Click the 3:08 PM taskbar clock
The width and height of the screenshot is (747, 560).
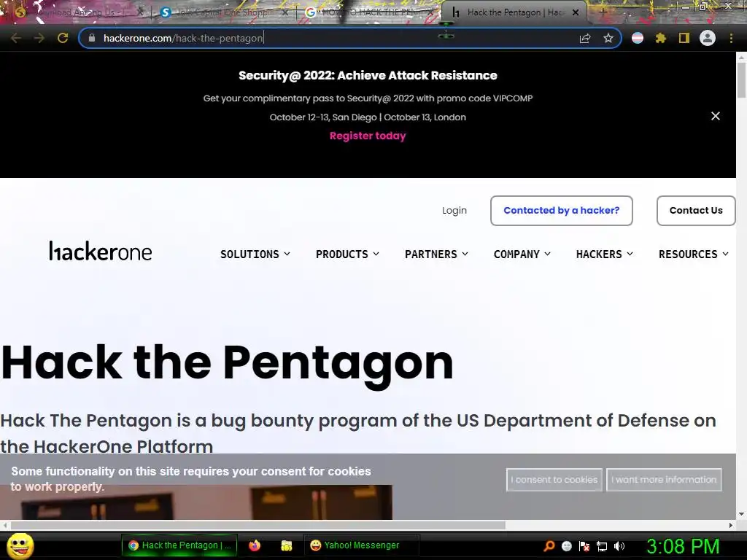683,546
